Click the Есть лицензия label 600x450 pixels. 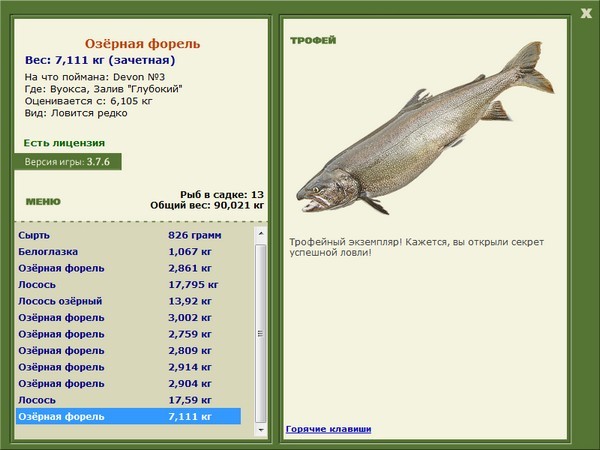click(x=64, y=143)
